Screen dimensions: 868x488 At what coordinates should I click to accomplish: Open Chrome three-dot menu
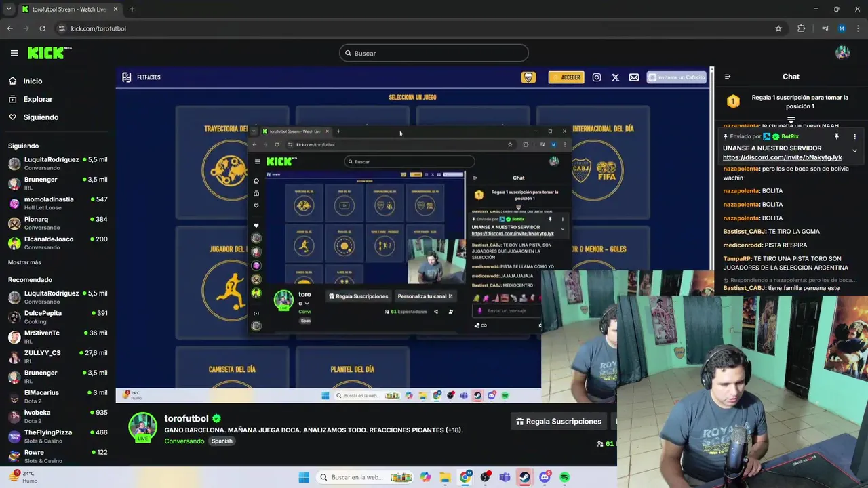click(x=856, y=28)
